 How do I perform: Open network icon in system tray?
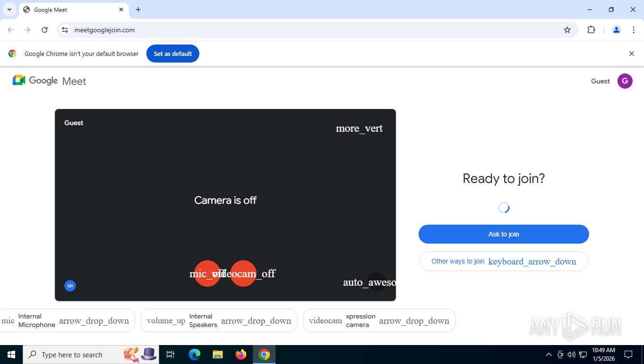(x=583, y=355)
